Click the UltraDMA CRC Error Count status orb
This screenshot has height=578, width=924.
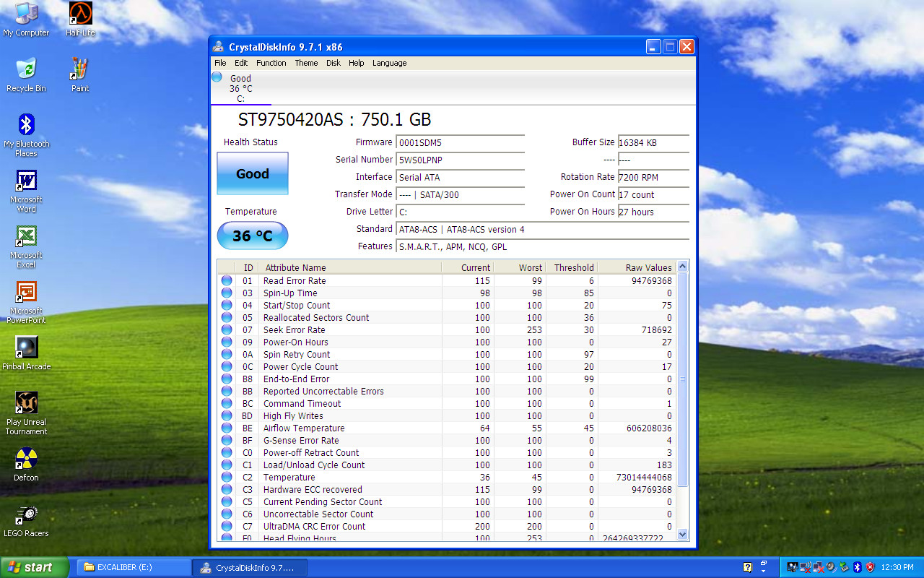227,527
